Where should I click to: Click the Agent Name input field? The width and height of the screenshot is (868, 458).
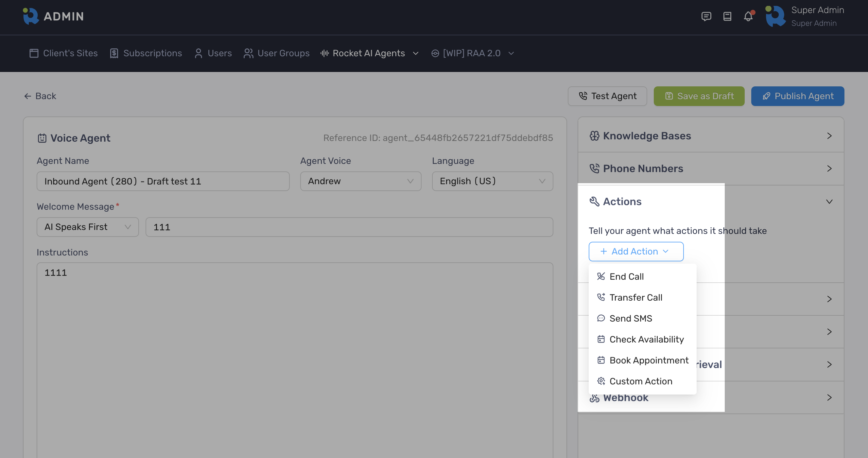click(163, 181)
